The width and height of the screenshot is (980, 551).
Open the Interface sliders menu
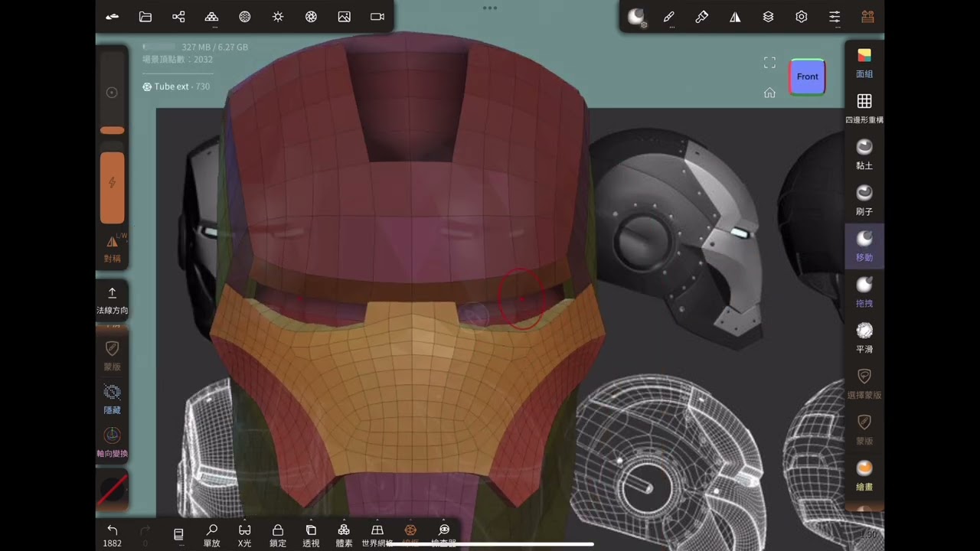[835, 17]
